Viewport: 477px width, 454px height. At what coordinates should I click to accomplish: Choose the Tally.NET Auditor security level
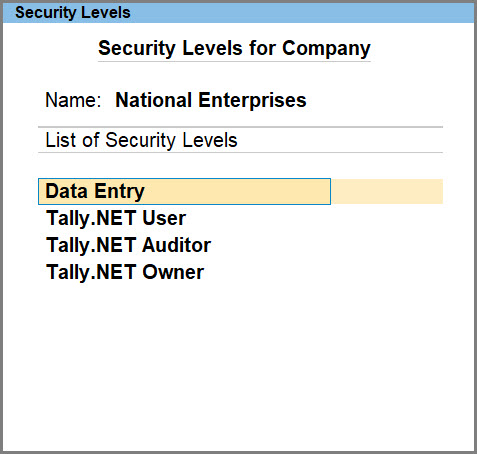128,245
